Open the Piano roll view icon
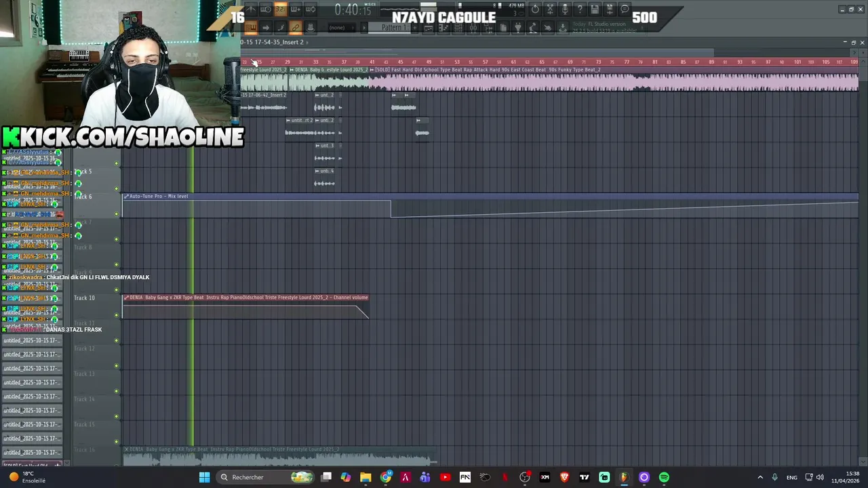 pos(443,28)
